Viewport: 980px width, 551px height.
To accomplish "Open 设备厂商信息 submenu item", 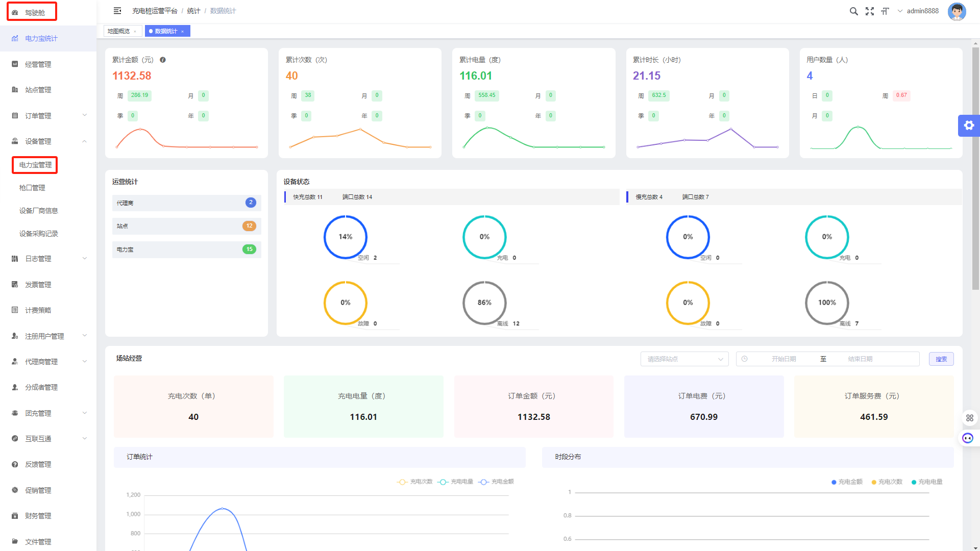I will coord(39,211).
